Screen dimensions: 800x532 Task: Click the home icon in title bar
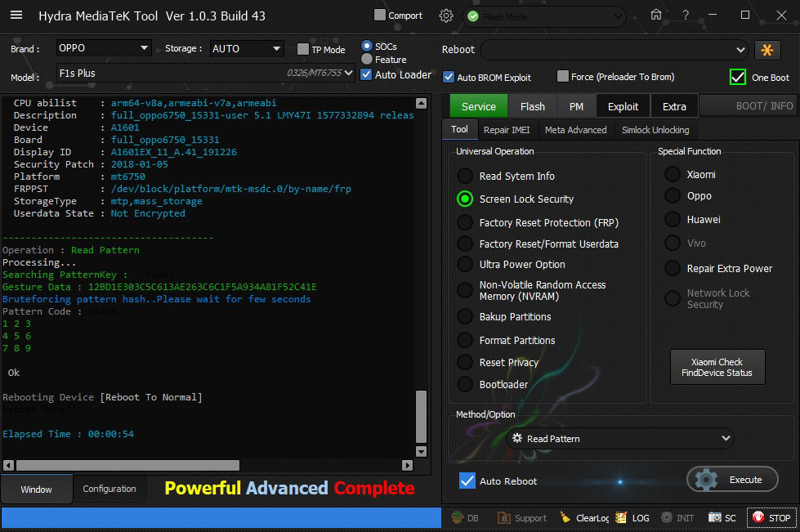point(656,16)
